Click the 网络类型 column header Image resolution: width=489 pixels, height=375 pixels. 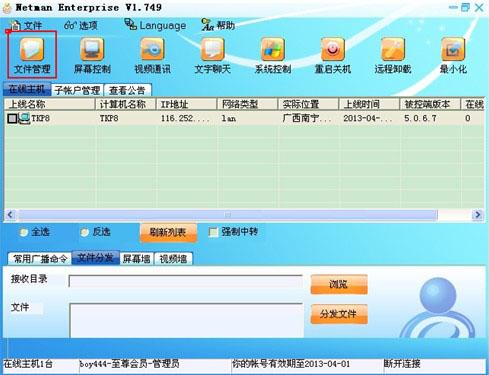pos(247,104)
